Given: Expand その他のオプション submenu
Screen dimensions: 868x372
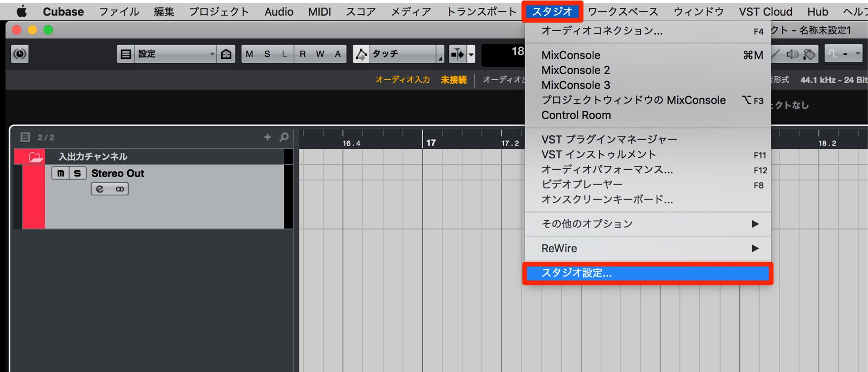Looking at the screenshot, I should coord(648,224).
